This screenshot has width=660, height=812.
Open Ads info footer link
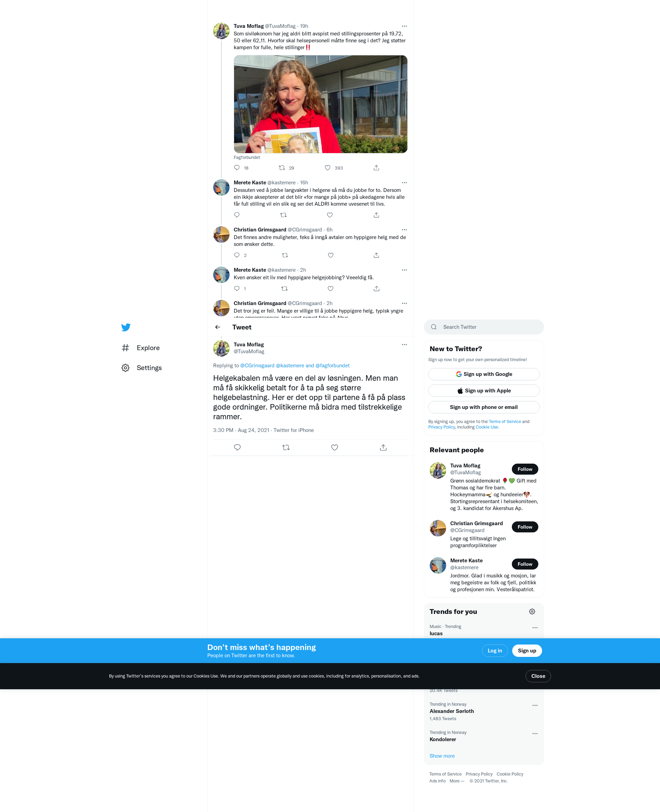click(x=437, y=781)
